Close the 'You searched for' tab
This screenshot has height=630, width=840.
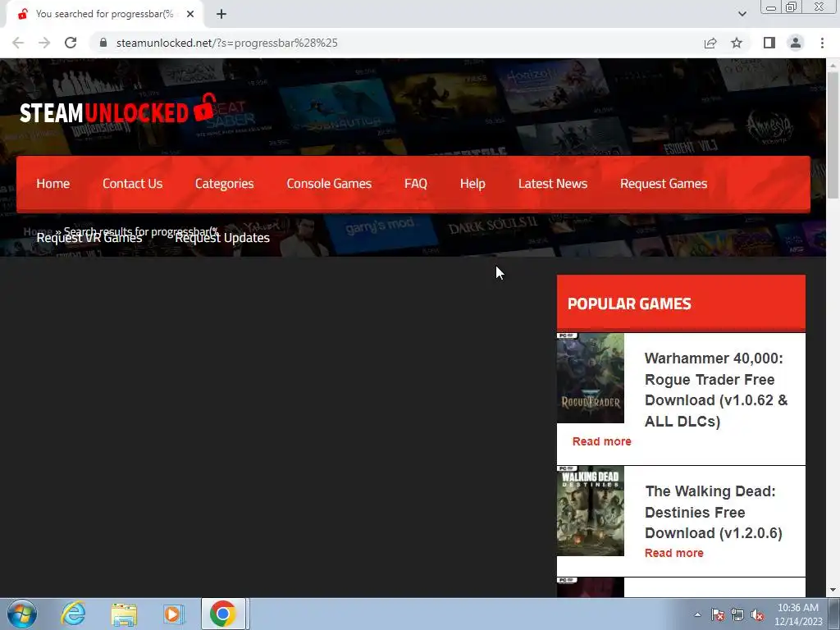click(190, 14)
